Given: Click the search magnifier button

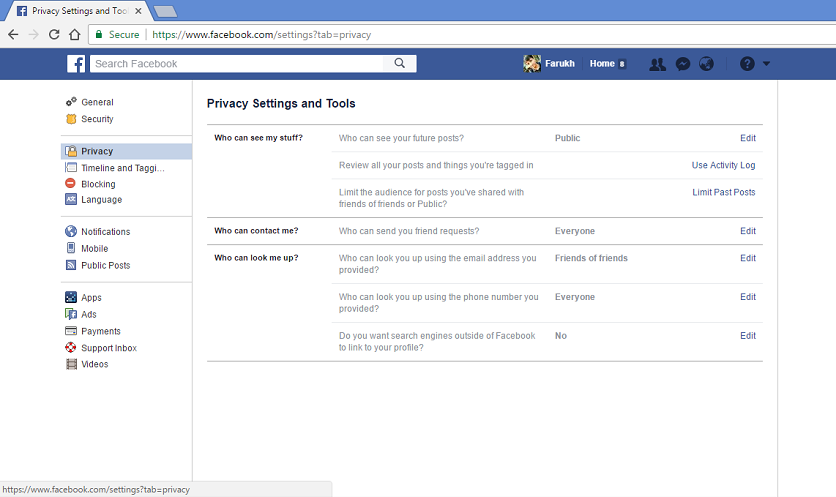Looking at the screenshot, I should coord(399,63).
